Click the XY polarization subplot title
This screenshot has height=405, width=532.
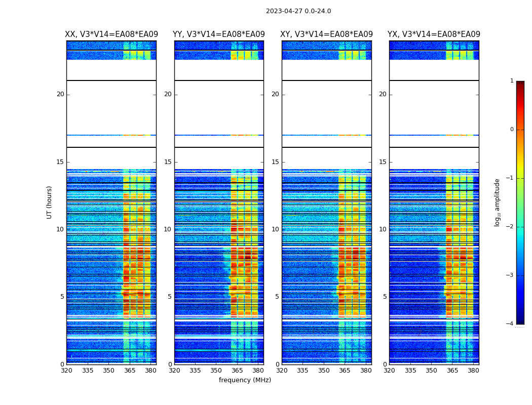point(326,34)
